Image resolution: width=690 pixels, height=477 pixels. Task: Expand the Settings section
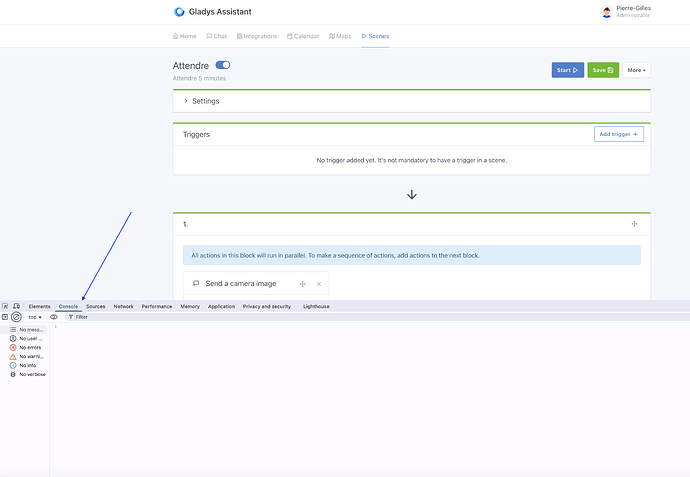pyautogui.click(x=201, y=101)
